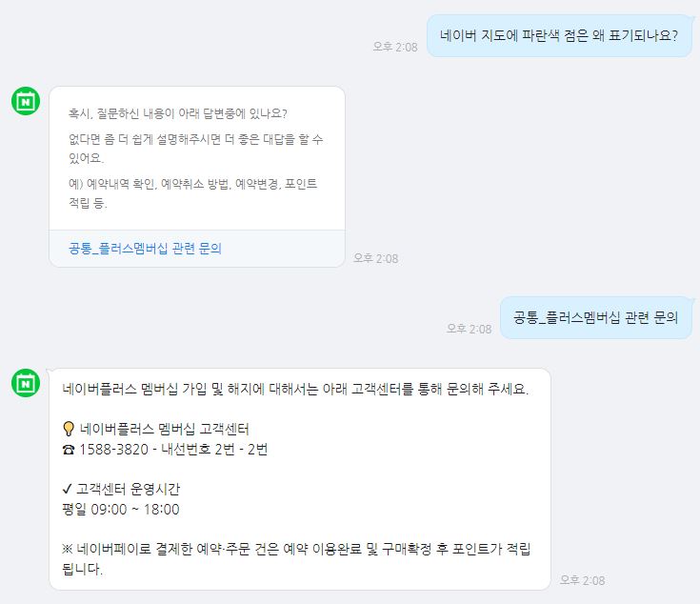Click the 예) 예약내역 확인 example text

(192, 192)
